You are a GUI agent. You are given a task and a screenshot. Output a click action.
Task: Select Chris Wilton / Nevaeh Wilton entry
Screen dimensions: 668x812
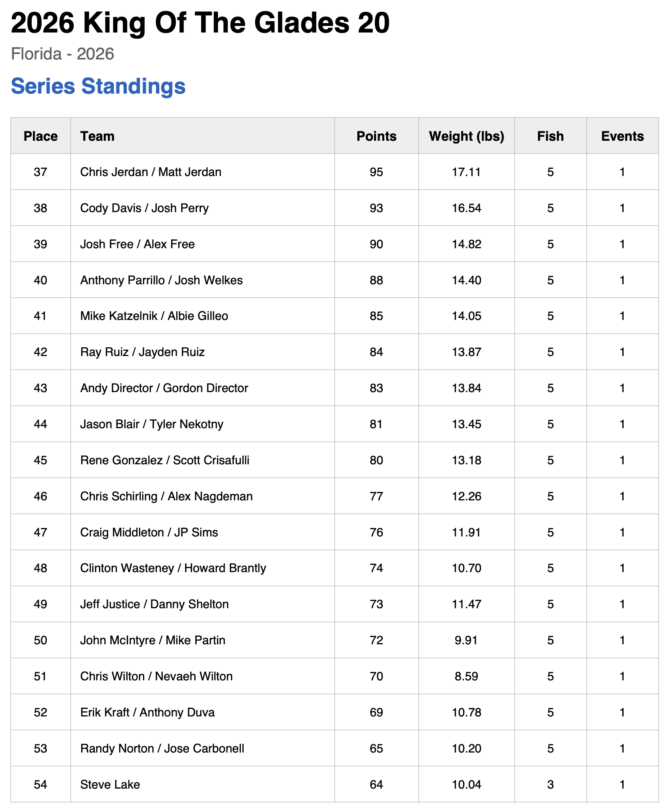pyautogui.click(x=156, y=676)
